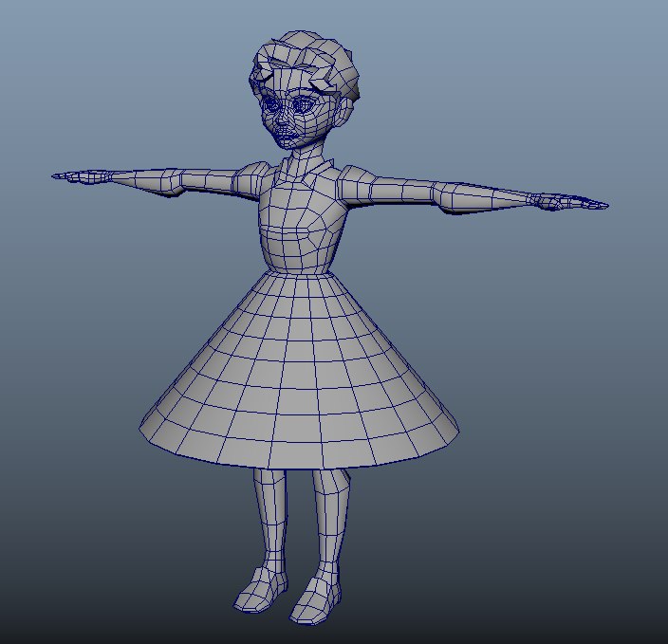The width and height of the screenshot is (668, 644).
Task: Click the shirt collar at the neck
Action: tap(306, 168)
